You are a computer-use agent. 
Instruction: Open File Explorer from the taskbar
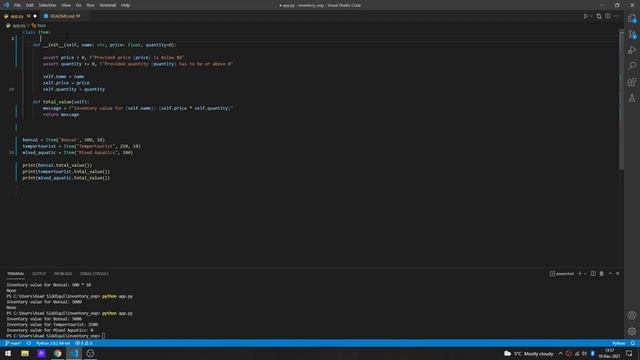click(25, 353)
